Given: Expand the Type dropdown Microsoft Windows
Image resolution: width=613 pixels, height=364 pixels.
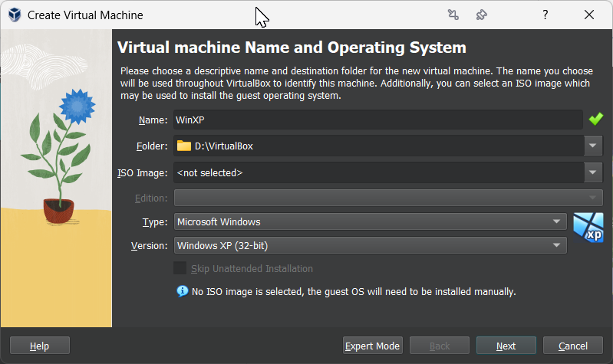Looking at the screenshot, I should tap(371, 221).
